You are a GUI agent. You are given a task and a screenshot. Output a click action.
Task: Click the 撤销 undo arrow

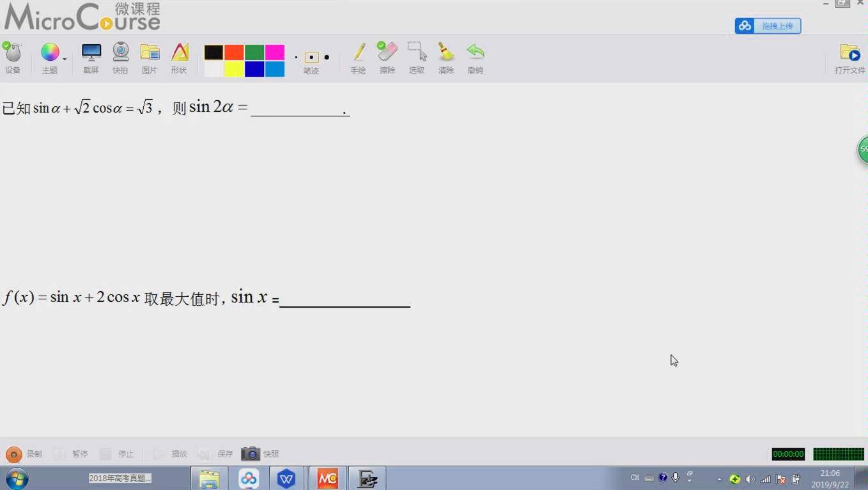coord(475,52)
